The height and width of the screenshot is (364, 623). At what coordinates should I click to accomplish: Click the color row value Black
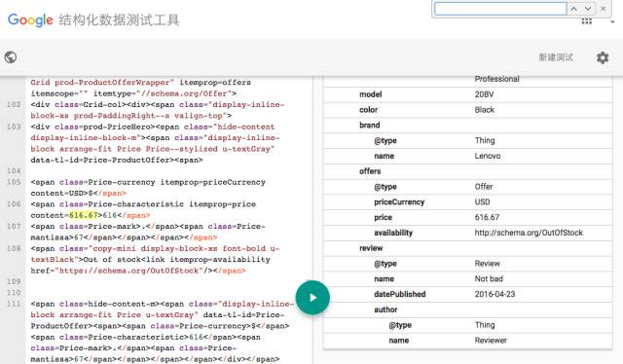click(485, 110)
